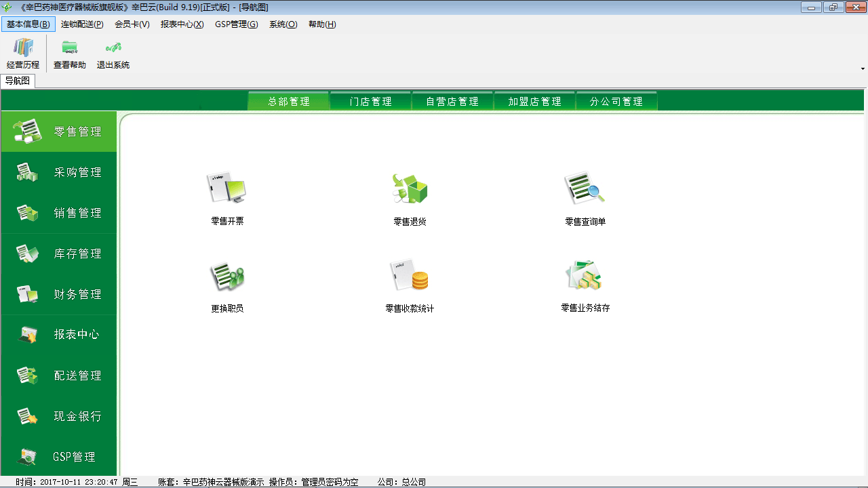Select 报表中心 in the sidebar

point(59,335)
